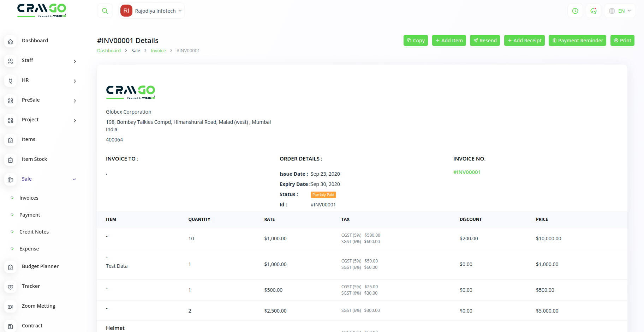Open Dashboard in the sidebar

[35, 41]
